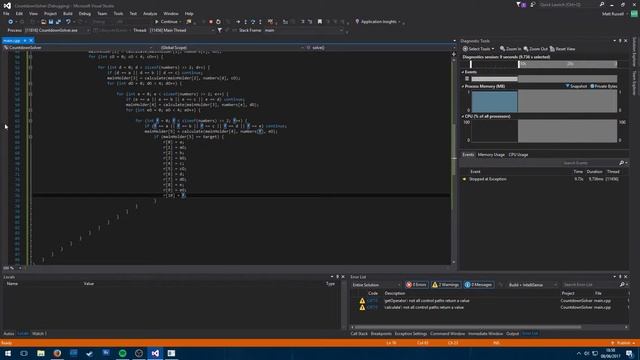
Task: Click the Save file icon in toolbar
Action: tap(51, 22)
